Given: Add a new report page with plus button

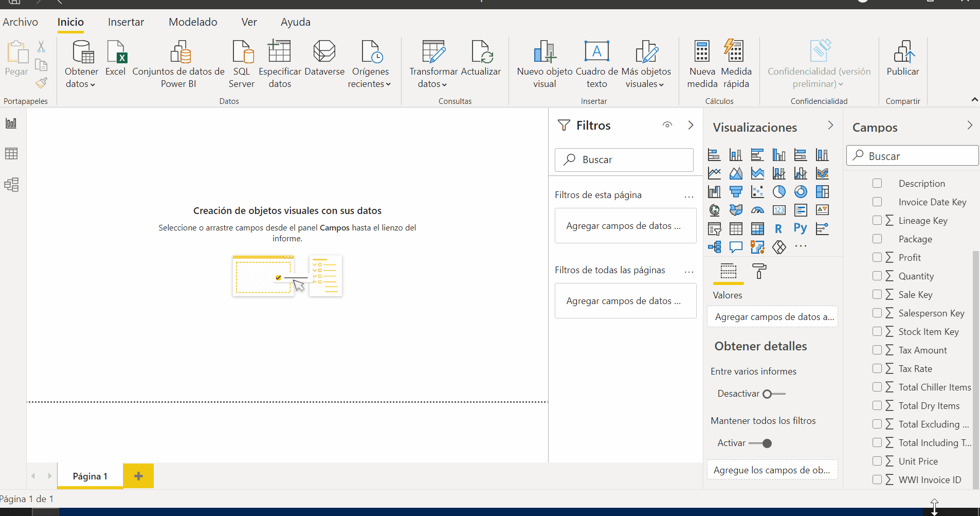Looking at the screenshot, I should (138, 476).
